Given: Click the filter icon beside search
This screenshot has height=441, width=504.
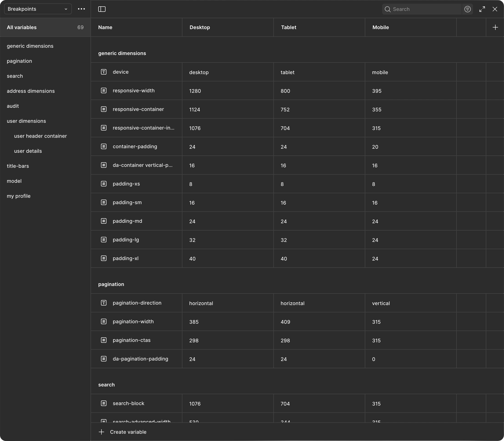Looking at the screenshot, I should 467,9.
